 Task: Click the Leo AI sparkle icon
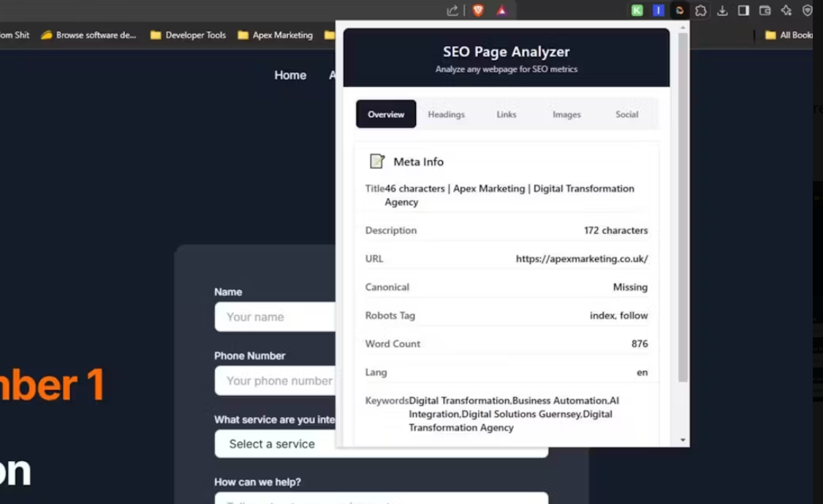(x=786, y=10)
